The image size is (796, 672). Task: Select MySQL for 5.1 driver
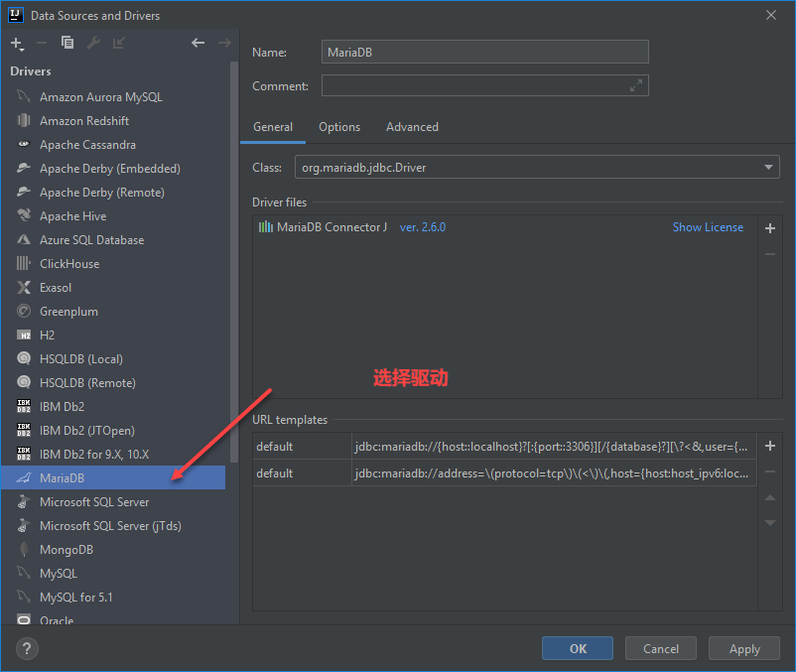click(113, 598)
